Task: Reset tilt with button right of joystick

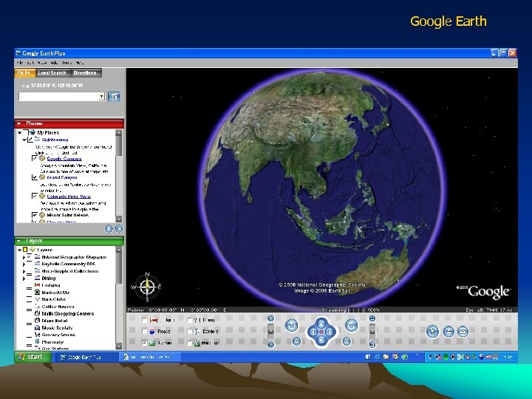Action: coord(347,341)
